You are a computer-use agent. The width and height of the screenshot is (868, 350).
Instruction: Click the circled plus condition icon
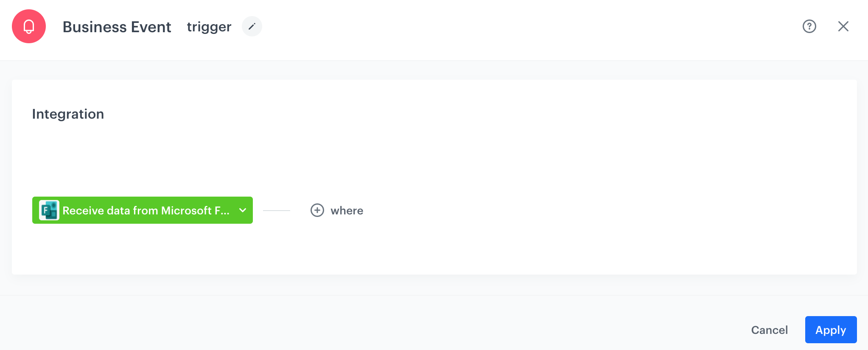tap(317, 210)
